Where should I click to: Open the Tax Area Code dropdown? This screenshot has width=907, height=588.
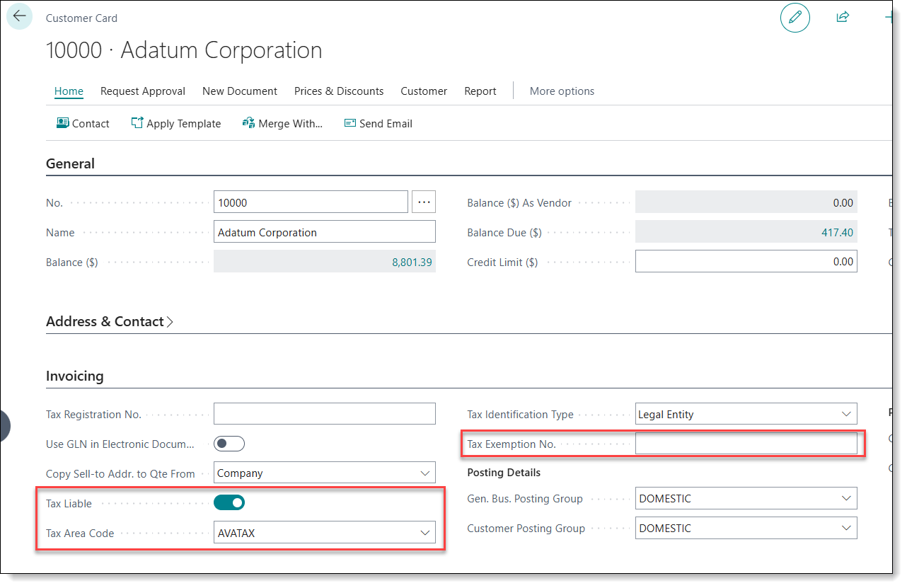(x=424, y=533)
